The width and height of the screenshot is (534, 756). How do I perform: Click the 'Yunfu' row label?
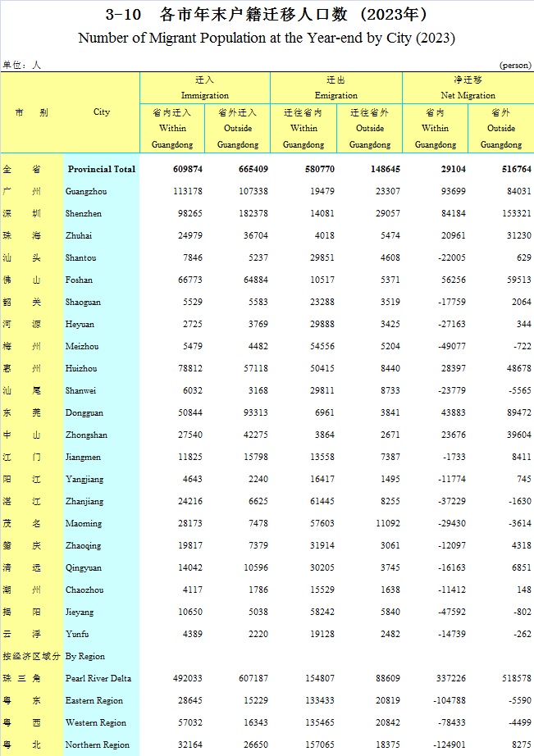(x=77, y=635)
